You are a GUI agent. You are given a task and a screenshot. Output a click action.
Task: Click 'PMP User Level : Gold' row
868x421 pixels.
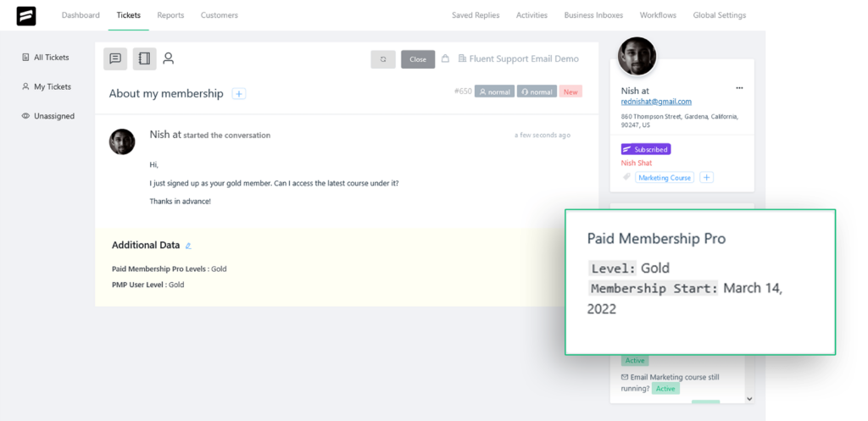point(147,285)
